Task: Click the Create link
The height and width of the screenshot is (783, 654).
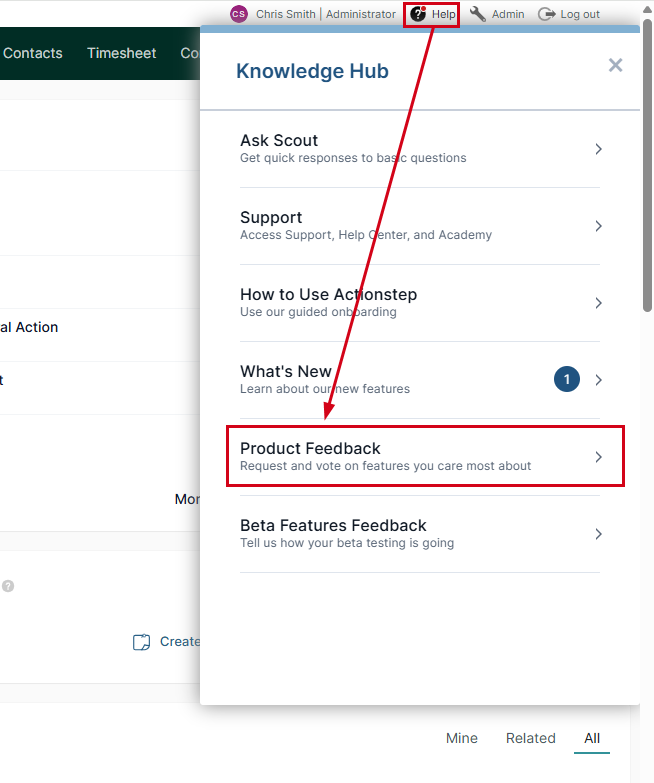Action: coord(180,642)
